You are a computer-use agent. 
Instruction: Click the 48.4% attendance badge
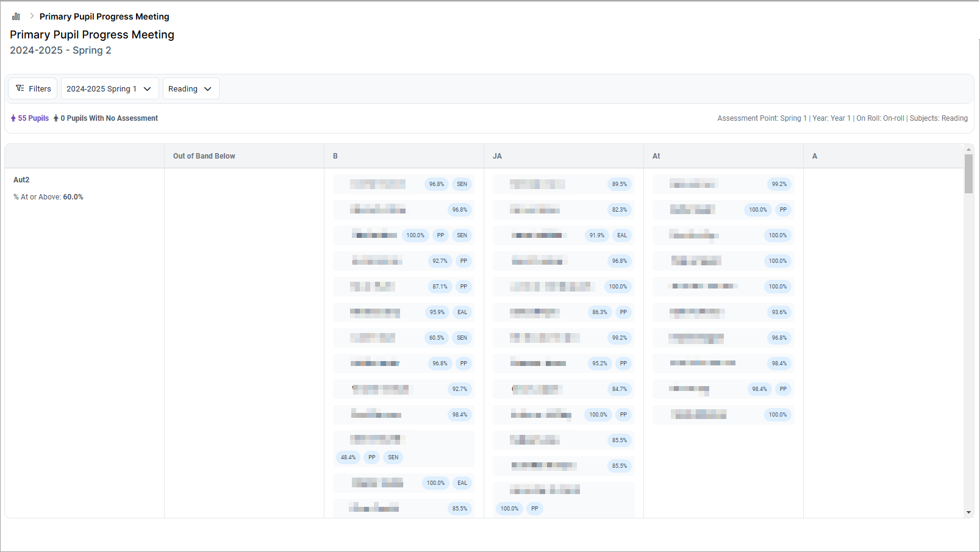[348, 457]
